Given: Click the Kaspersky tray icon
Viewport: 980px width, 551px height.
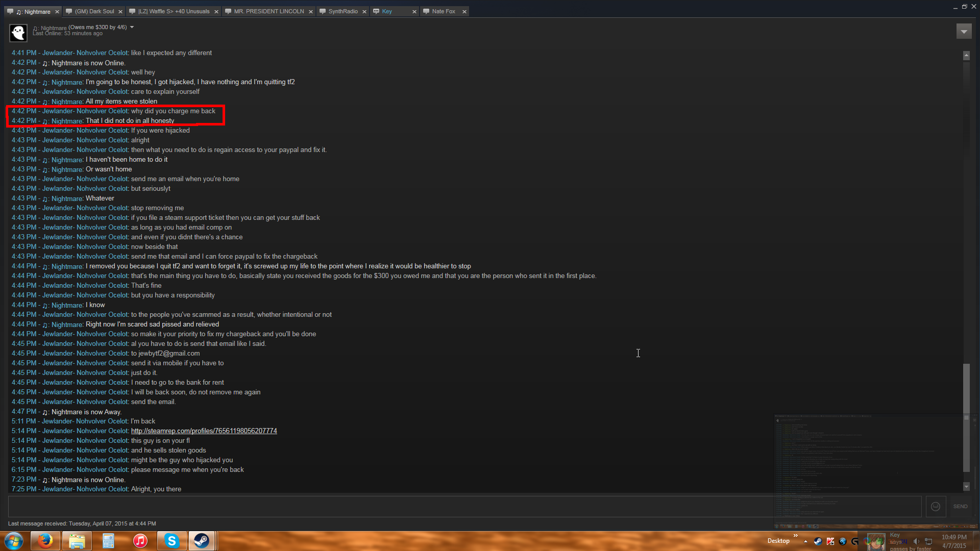Looking at the screenshot, I should coord(830,541).
